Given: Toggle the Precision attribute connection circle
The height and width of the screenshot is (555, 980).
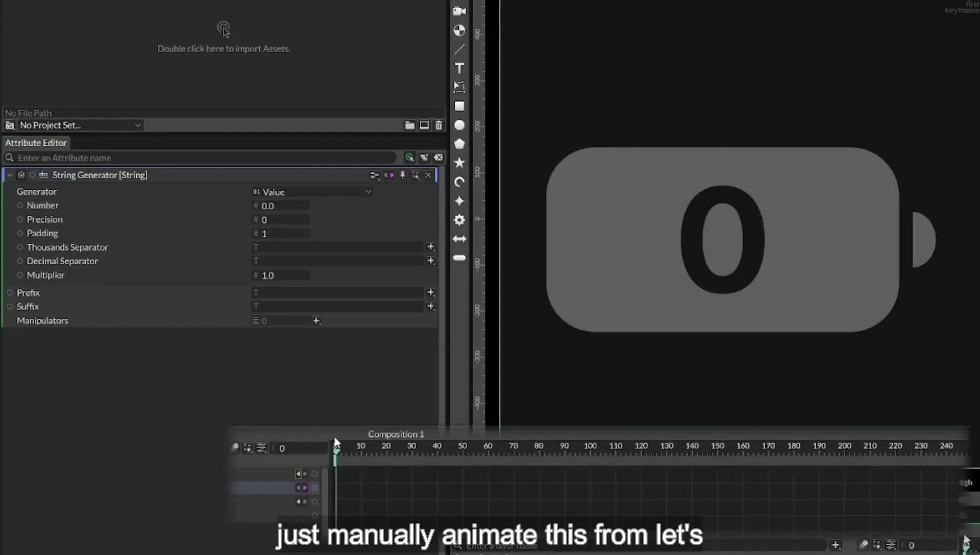Looking at the screenshot, I should click(x=20, y=219).
